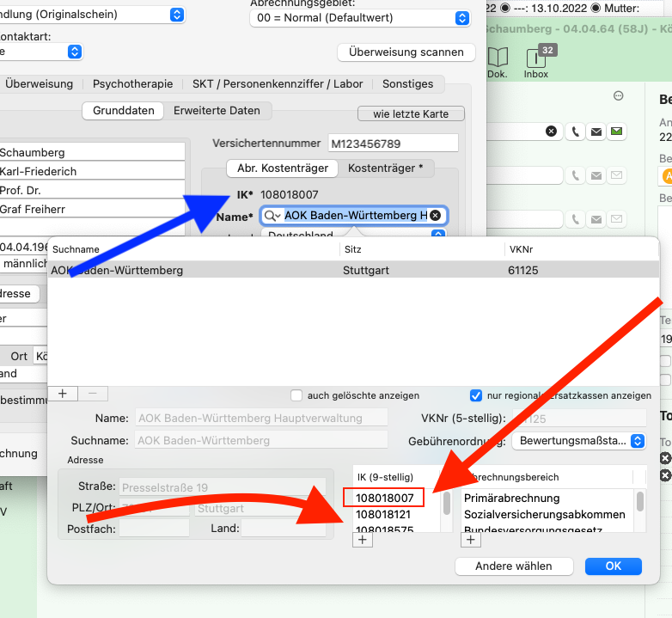Clear the Kostenträger name search field
The width and height of the screenshot is (672, 618).
435,215
